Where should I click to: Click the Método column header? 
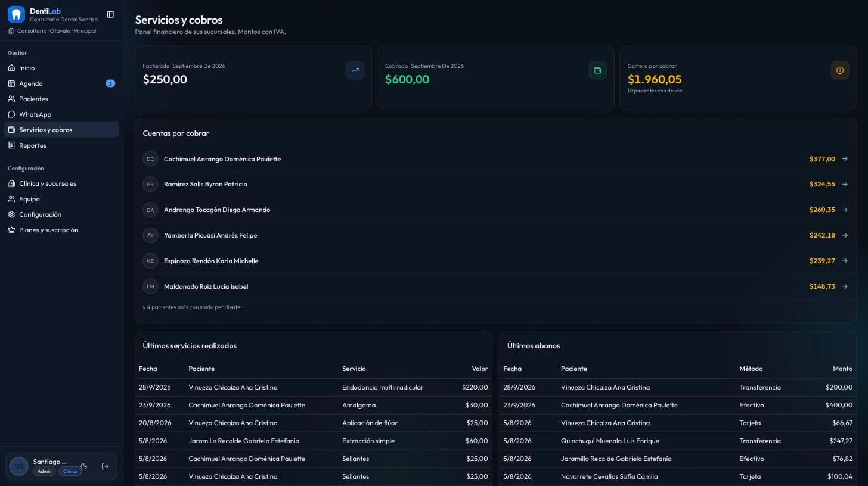[x=751, y=369]
